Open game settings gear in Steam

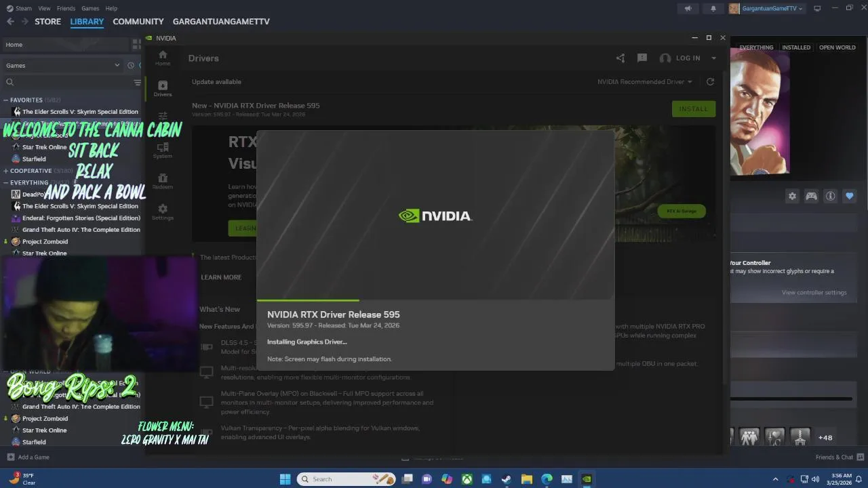click(x=792, y=196)
